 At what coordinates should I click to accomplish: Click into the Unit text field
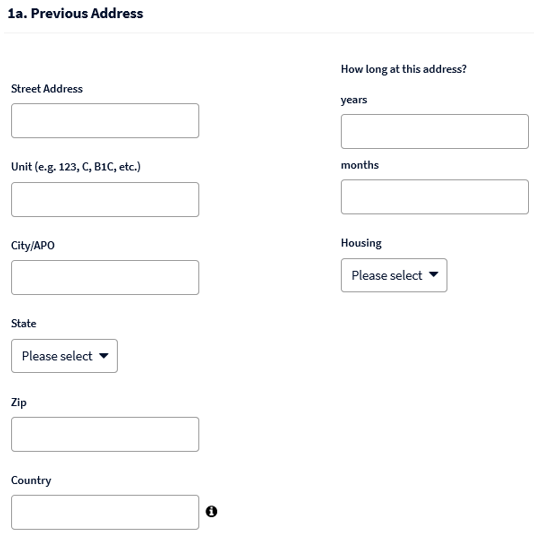105,199
